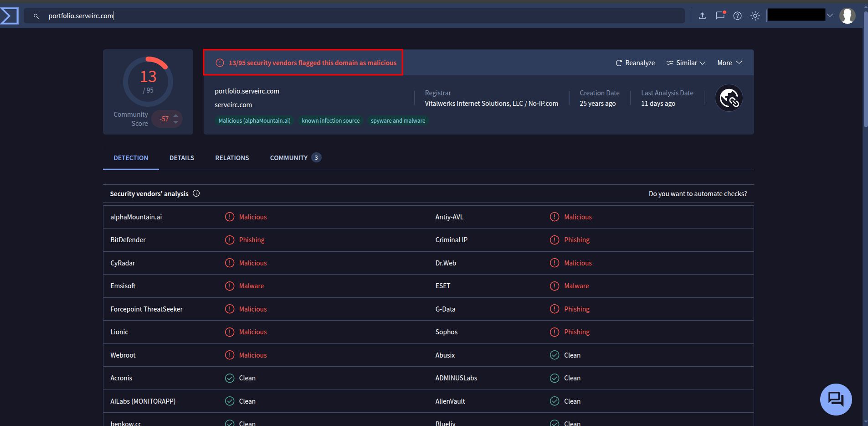Downvote the community score with the down arrow
The image size is (868, 426).
pos(176,122)
